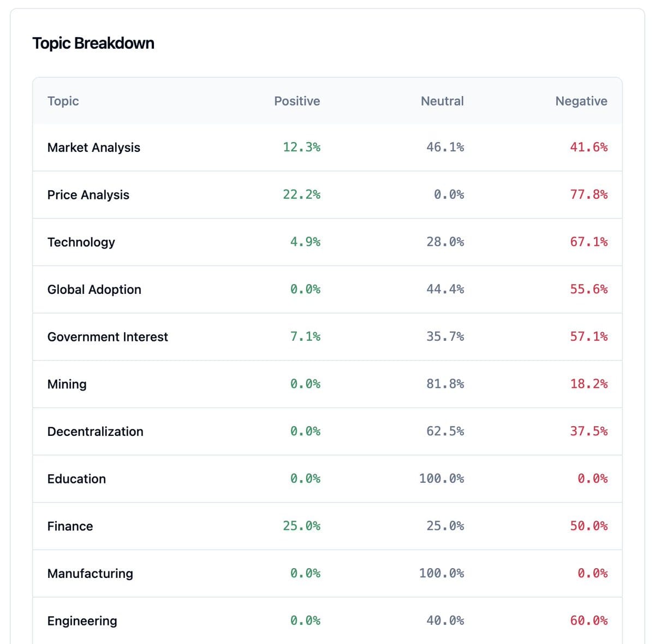Click the Finance topic row
This screenshot has height=644, width=655.
pyautogui.click(x=70, y=526)
